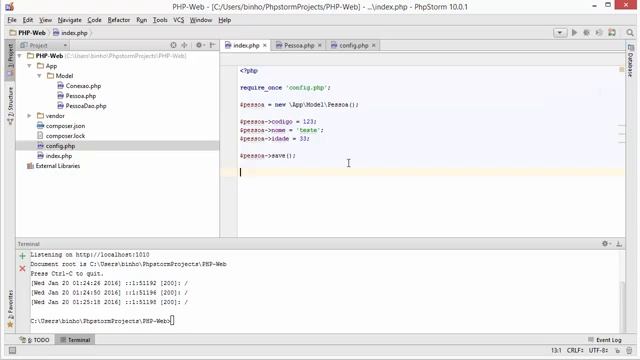The width and height of the screenshot is (640, 360).
Task: Close the config.php editor tab
Action: click(373, 45)
